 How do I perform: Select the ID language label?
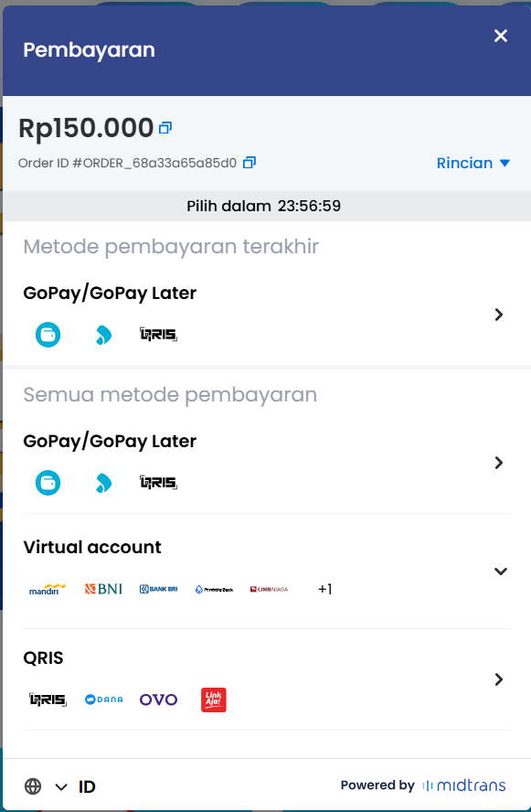coord(87,786)
